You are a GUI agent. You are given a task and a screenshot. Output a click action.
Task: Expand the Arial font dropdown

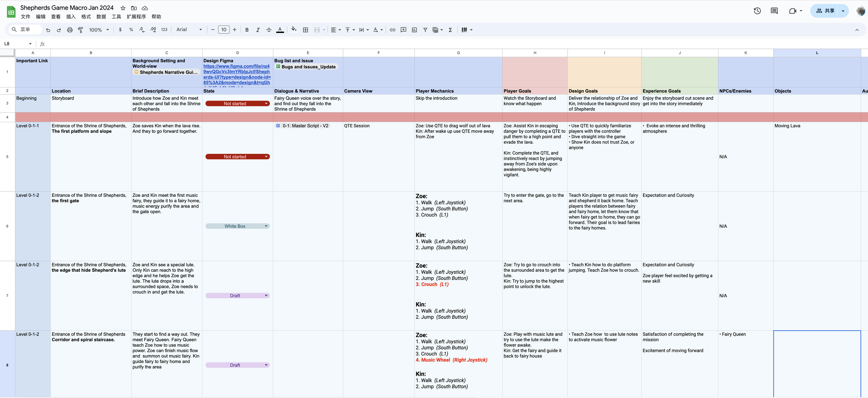click(x=189, y=30)
